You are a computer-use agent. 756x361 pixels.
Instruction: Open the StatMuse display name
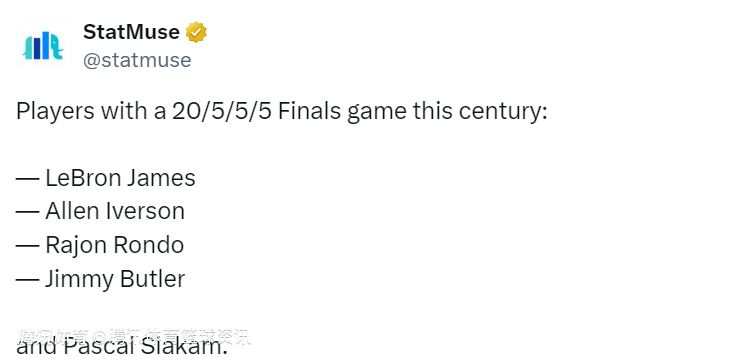tap(131, 32)
